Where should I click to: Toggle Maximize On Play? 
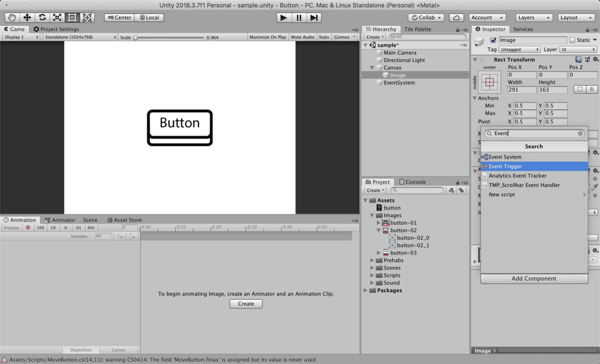coord(267,37)
